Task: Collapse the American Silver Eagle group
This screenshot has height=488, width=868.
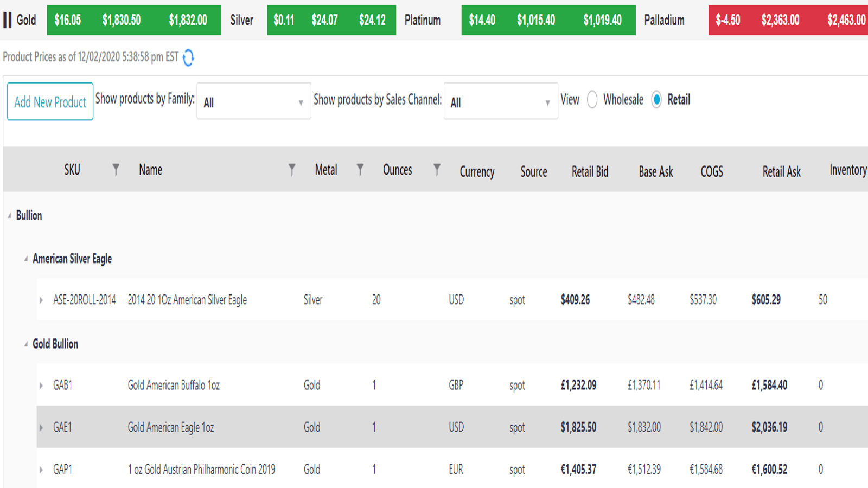Action: click(x=25, y=259)
